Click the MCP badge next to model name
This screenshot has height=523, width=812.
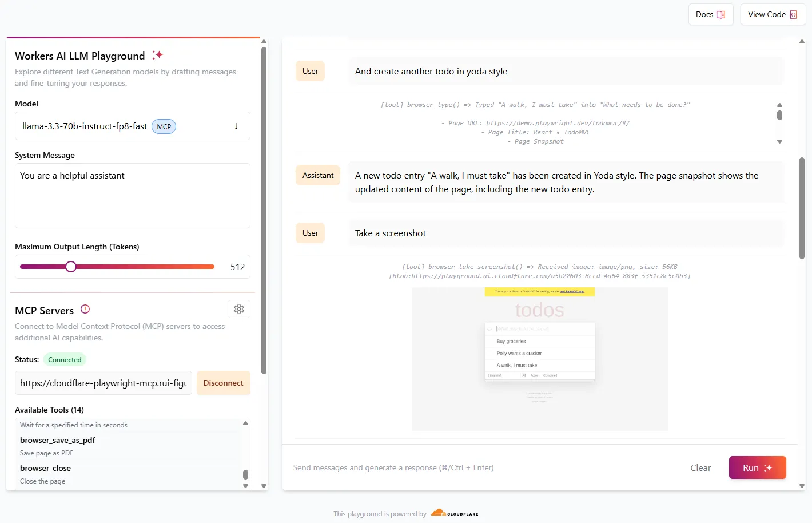coord(164,126)
